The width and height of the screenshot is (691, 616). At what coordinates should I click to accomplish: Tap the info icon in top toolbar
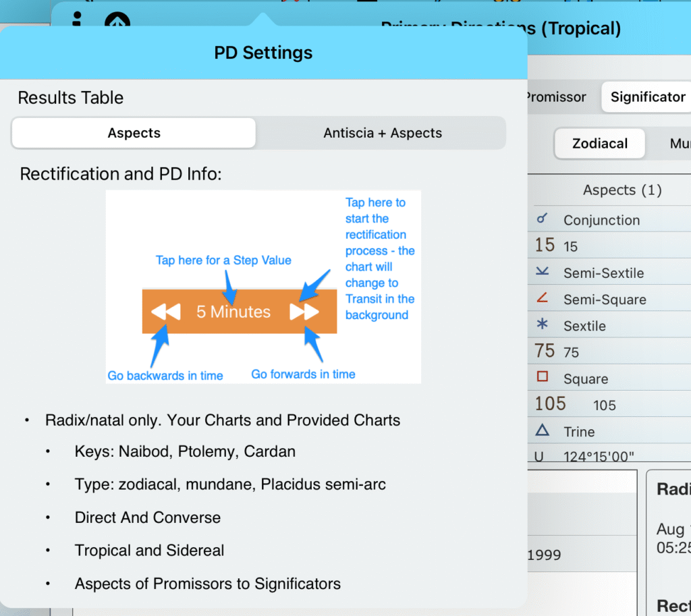click(77, 20)
